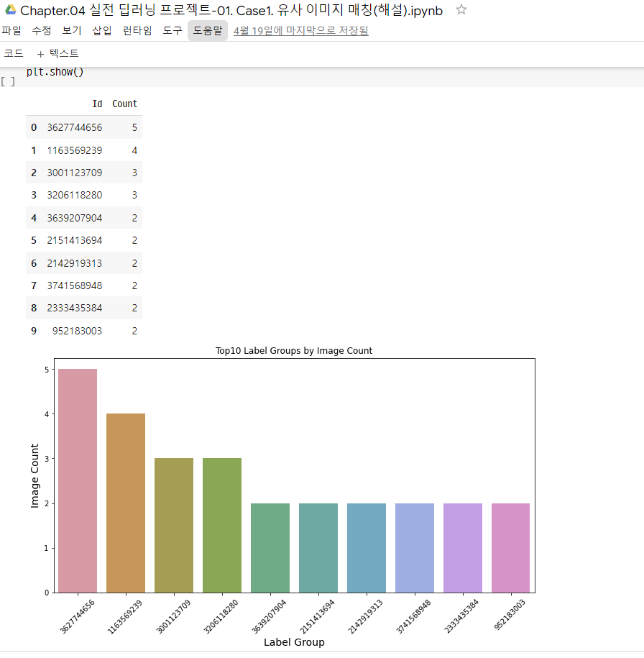Click the Count column header
The height and width of the screenshot is (658, 644).
[124, 104]
